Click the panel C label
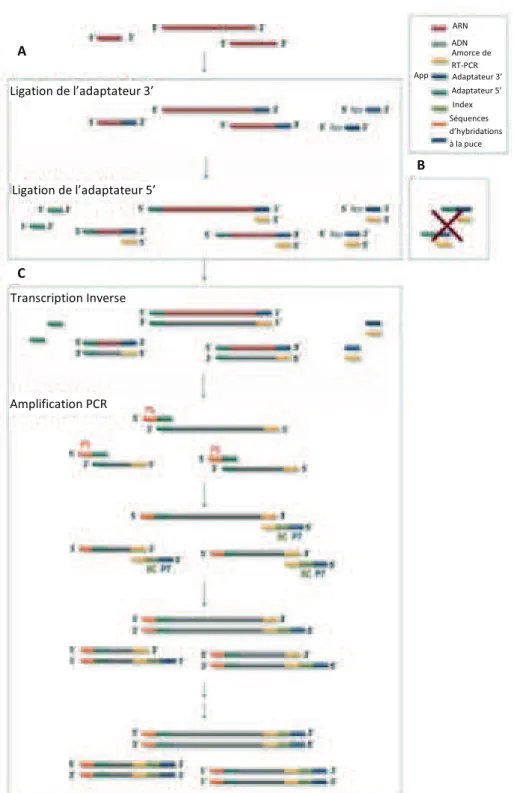This screenshot has height=793, width=514. tap(21, 273)
